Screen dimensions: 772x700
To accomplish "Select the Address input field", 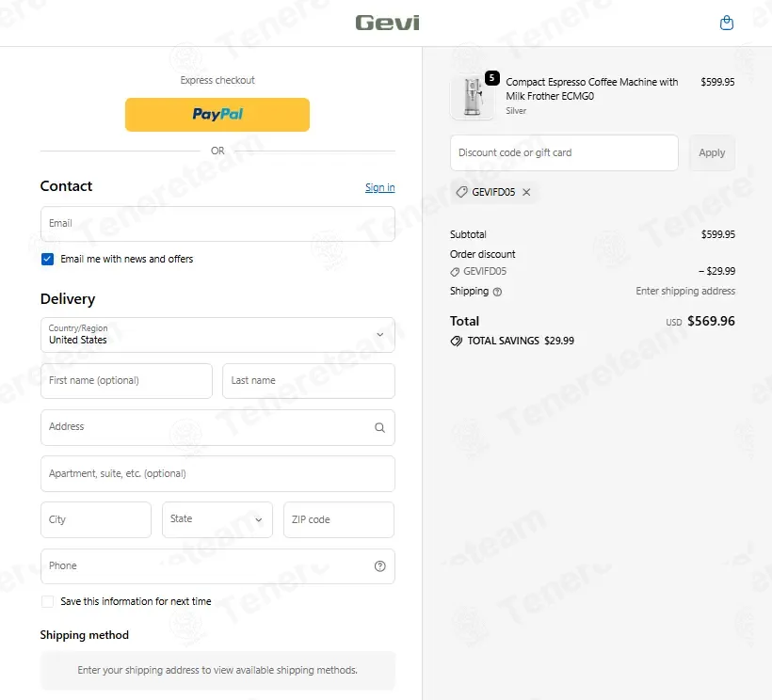I will (217, 427).
